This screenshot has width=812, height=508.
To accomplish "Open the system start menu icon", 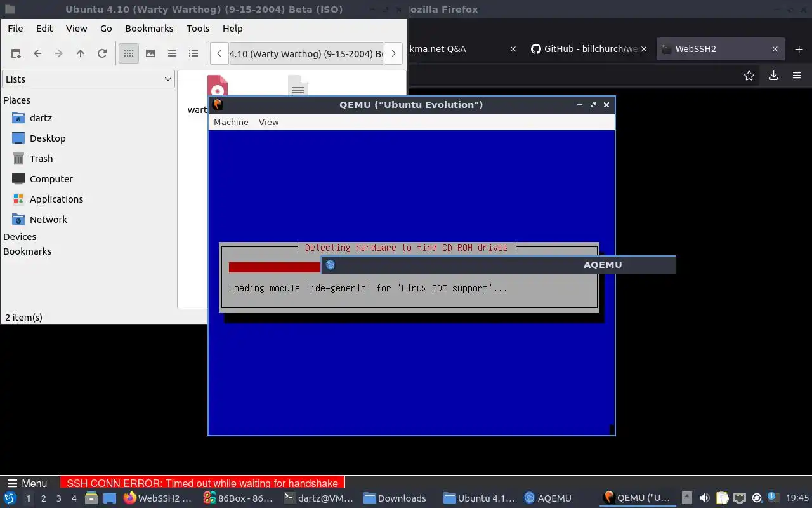I will pos(10,498).
